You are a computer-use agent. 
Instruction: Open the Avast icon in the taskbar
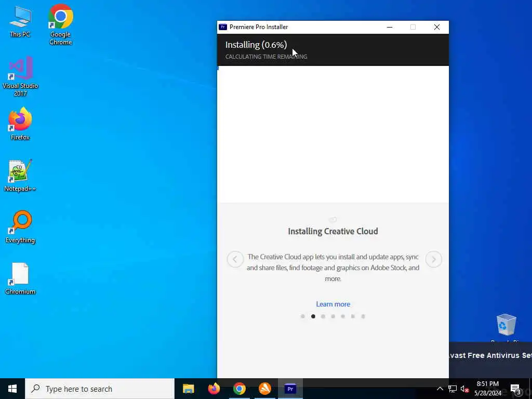(x=264, y=389)
